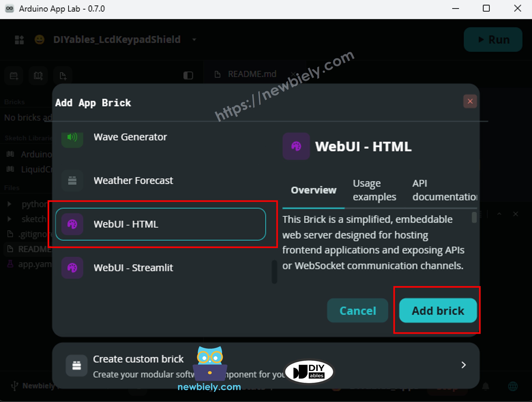
Task: Maximize the Arduino App Lab window
Action: point(486,9)
